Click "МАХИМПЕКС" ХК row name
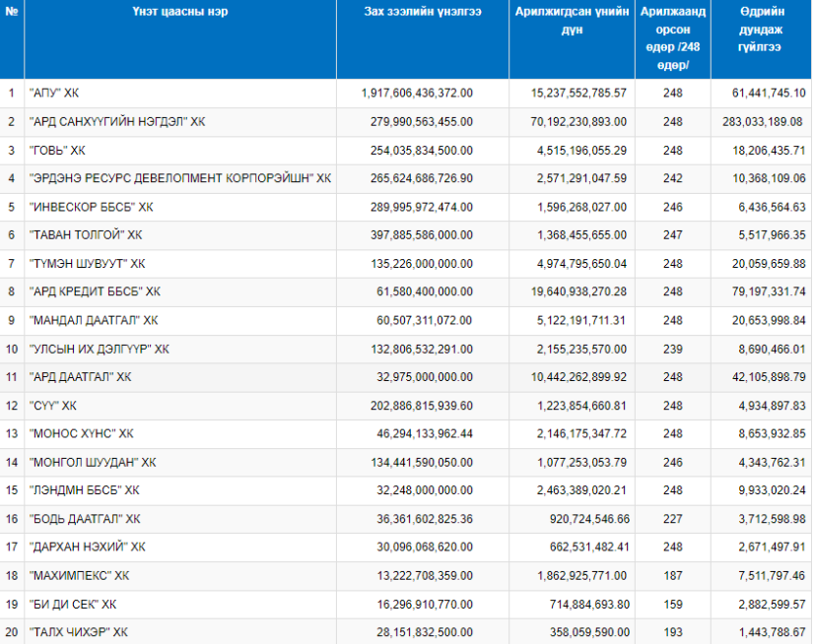The width and height of the screenshot is (813, 644). (x=80, y=576)
